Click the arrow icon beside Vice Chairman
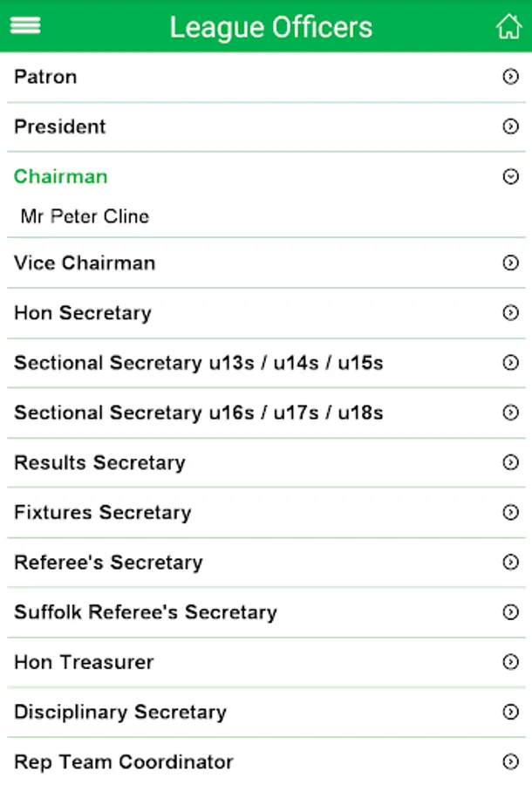This screenshot has height=785, width=532. tap(510, 263)
